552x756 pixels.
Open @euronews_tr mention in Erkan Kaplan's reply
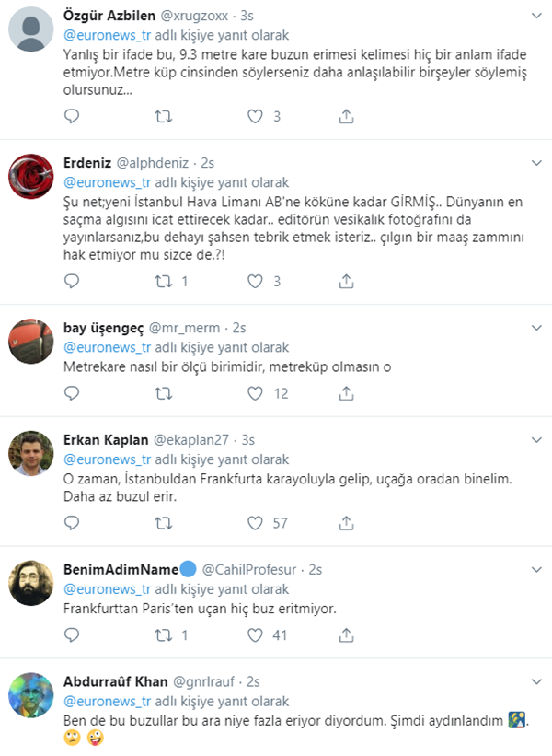pyautogui.click(x=106, y=459)
